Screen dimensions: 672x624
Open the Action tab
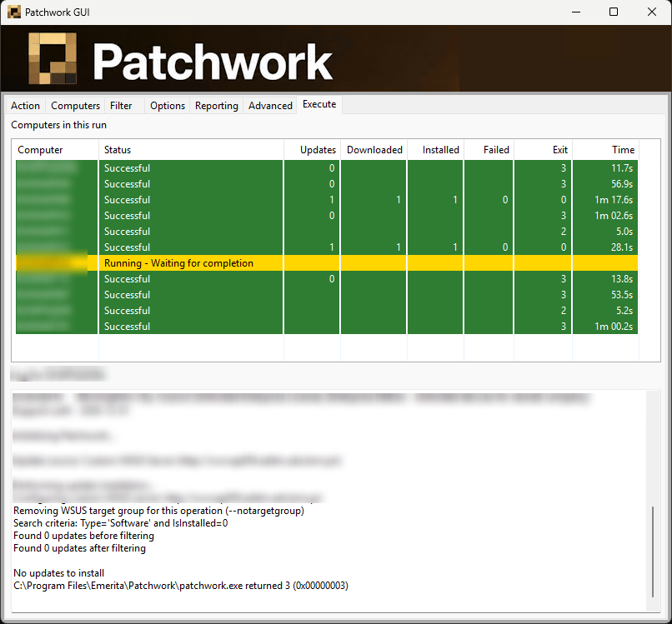pos(25,105)
